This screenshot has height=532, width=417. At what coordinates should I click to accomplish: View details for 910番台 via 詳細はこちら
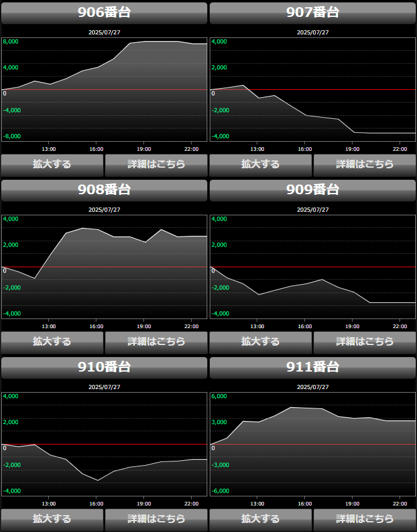(x=156, y=520)
